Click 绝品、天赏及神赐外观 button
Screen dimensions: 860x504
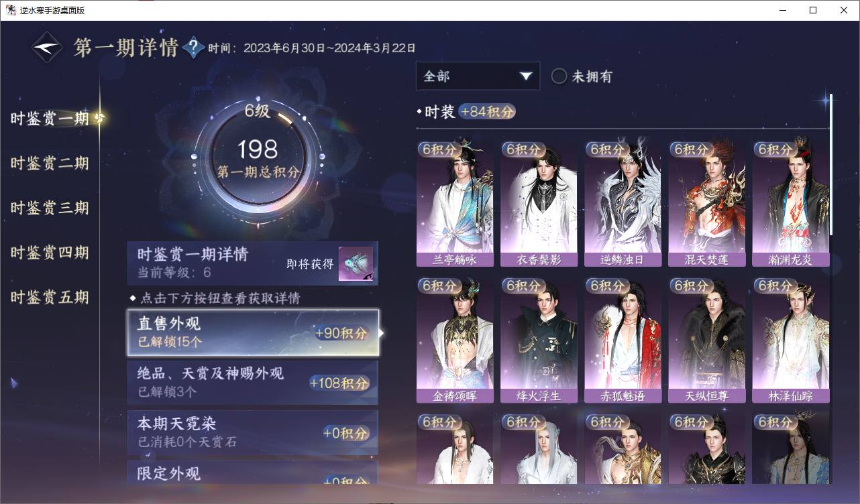coord(253,383)
